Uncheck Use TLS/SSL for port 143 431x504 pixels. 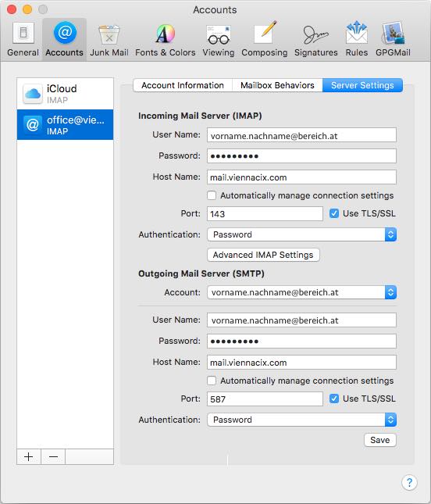click(x=334, y=213)
